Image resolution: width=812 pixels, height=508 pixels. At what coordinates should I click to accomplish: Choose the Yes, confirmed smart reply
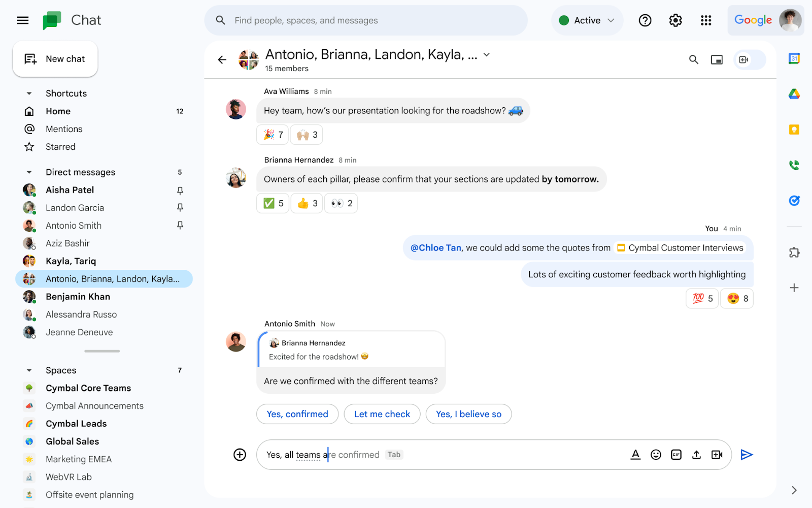point(297,414)
